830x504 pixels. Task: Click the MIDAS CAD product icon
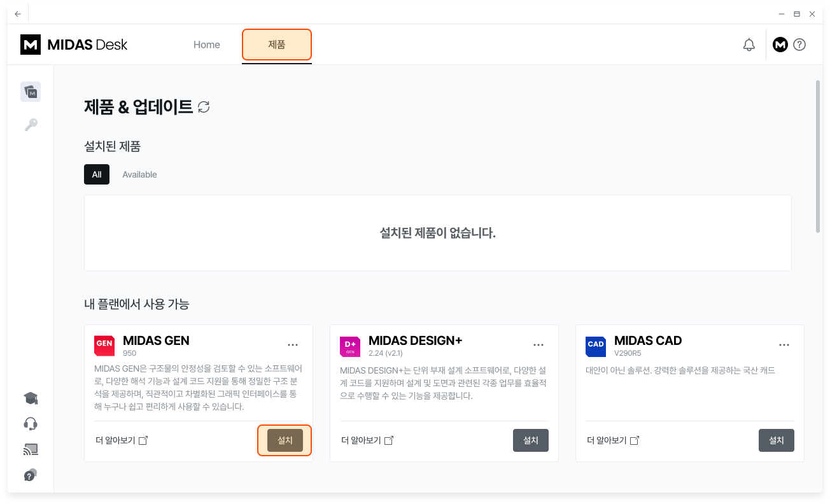coord(596,346)
